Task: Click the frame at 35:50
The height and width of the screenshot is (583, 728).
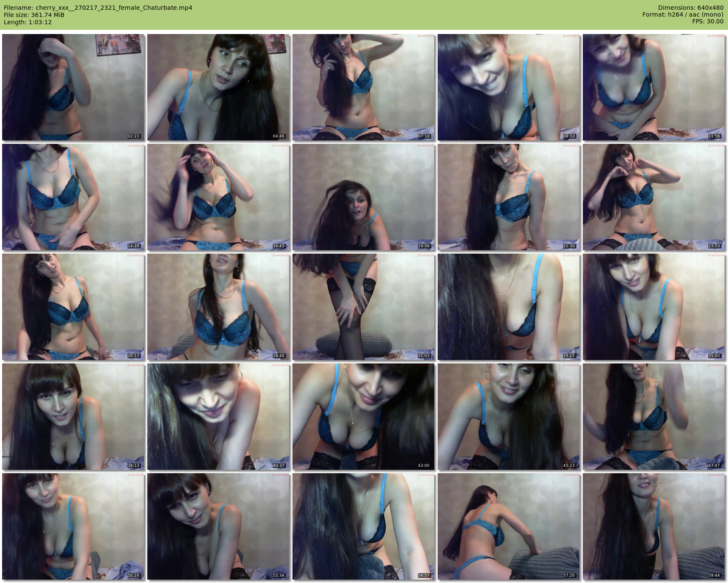Action: (x=653, y=307)
